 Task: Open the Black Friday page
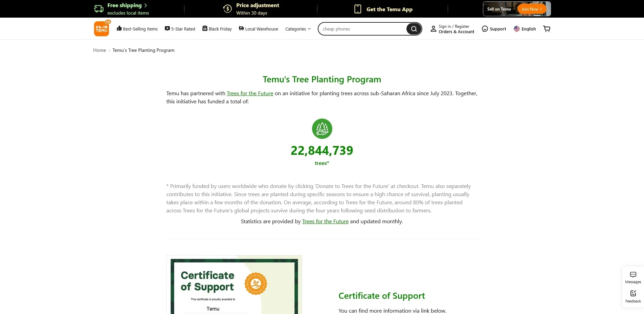217,29
